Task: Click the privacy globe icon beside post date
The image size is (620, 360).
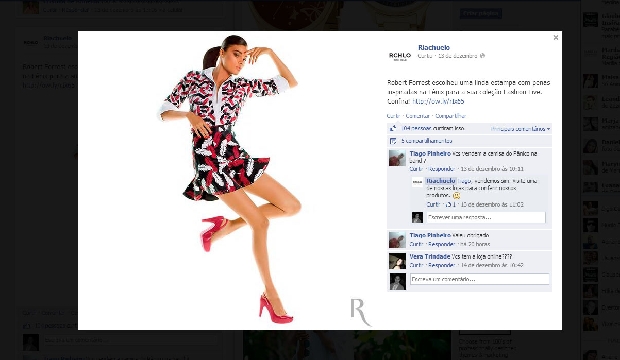Action: [x=482, y=56]
